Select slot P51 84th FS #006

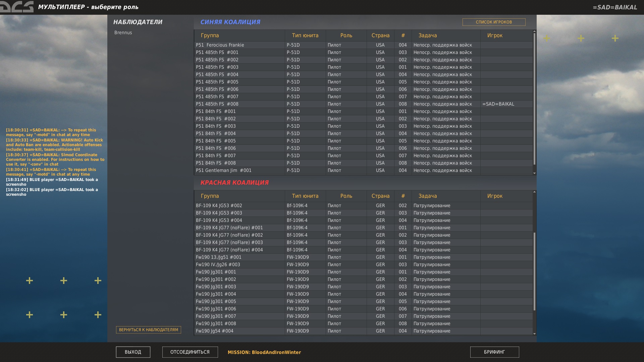pyautogui.click(x=363, y=148)
